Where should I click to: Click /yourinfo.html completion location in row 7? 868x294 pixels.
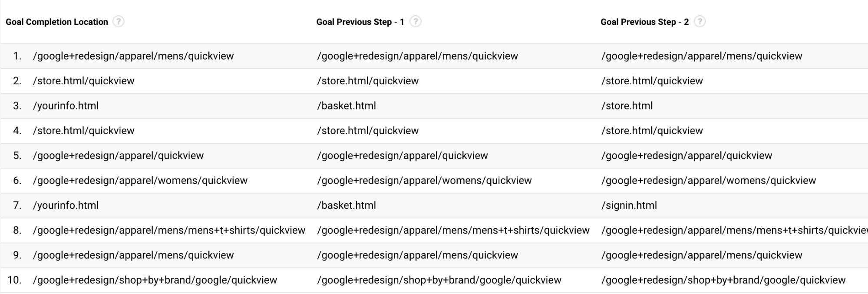tap(66, 205)
